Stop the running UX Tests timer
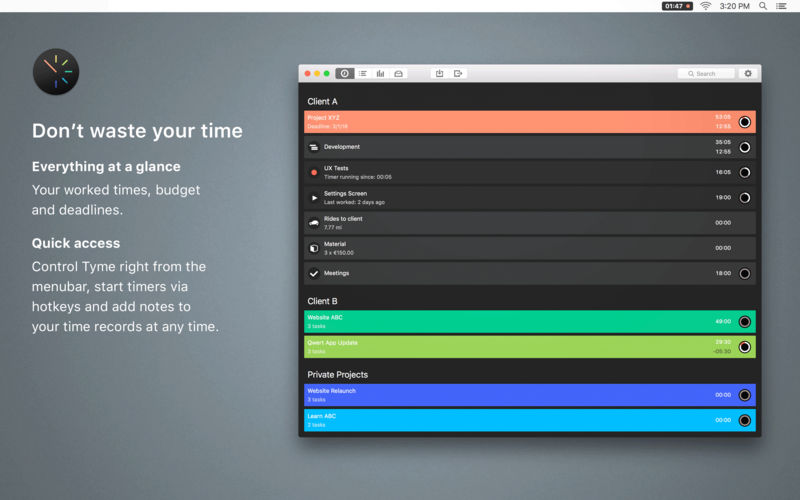The height and width of the screenshot is (500, 800). point(314,172)
